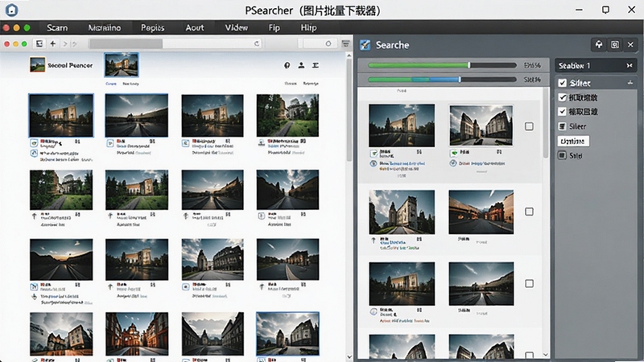The width and height of the screenshot is (644, 362).
Task: Click the blue link under the selected header thumbnail
Action: click(111, 84)
